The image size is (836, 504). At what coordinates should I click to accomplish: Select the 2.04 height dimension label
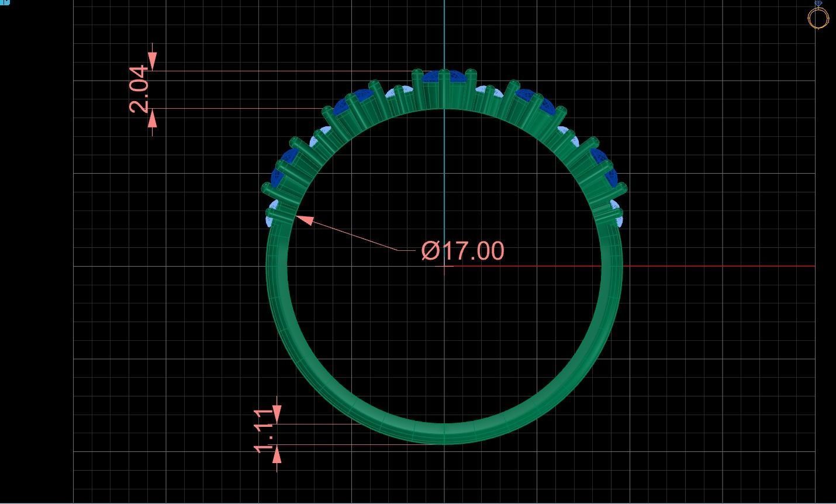click(139, 89)
